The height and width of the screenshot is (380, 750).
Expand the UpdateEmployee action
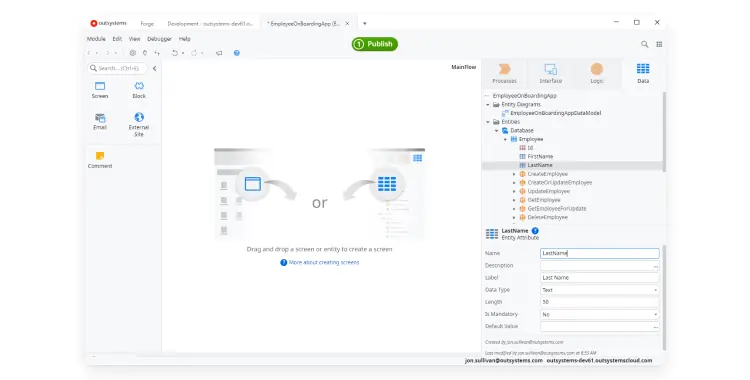click(514, 191)
